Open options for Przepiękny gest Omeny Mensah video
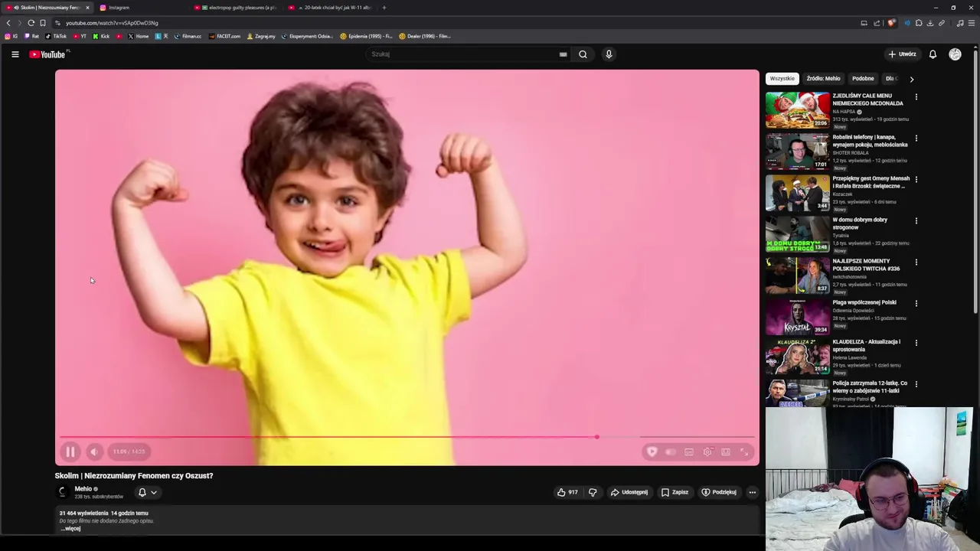 pos(916,180)
